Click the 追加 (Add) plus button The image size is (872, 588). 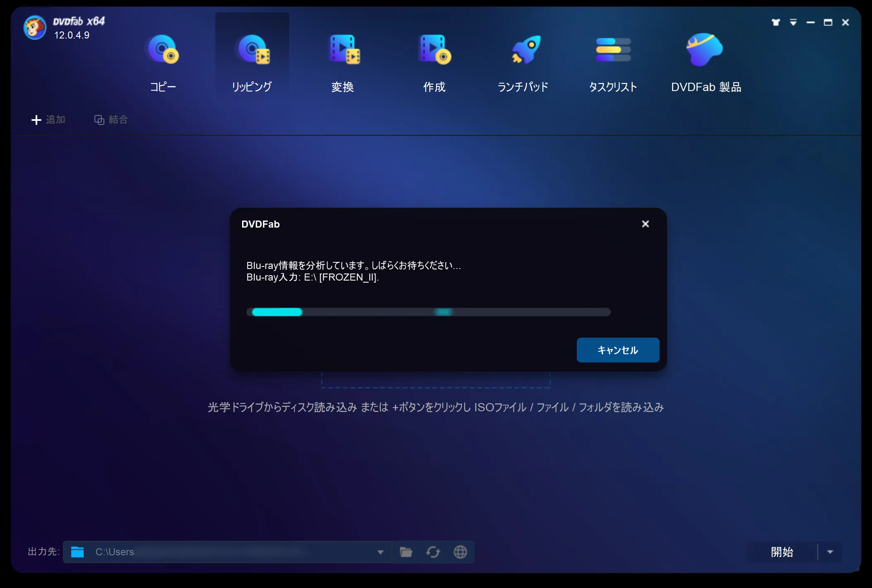[x=48, y=120]
